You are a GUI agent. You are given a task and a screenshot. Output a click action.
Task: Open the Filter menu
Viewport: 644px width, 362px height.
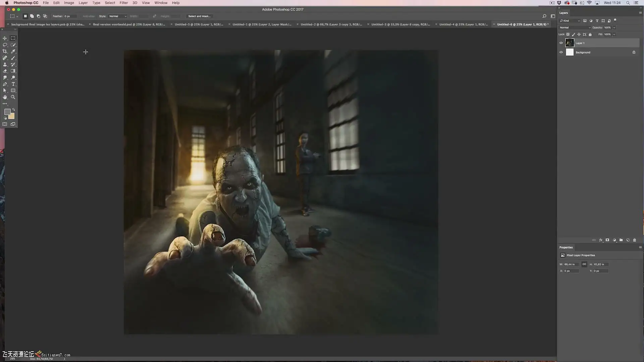tap(123, 3)
